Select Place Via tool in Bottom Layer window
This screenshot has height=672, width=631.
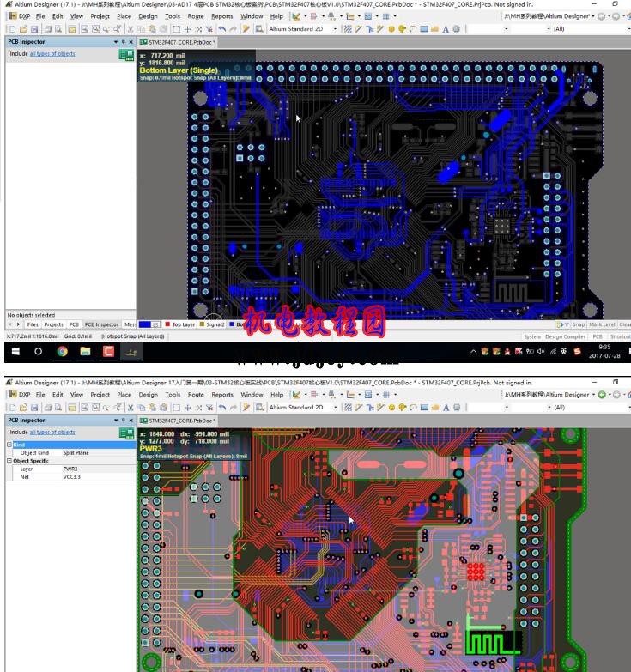click(402, 29)
